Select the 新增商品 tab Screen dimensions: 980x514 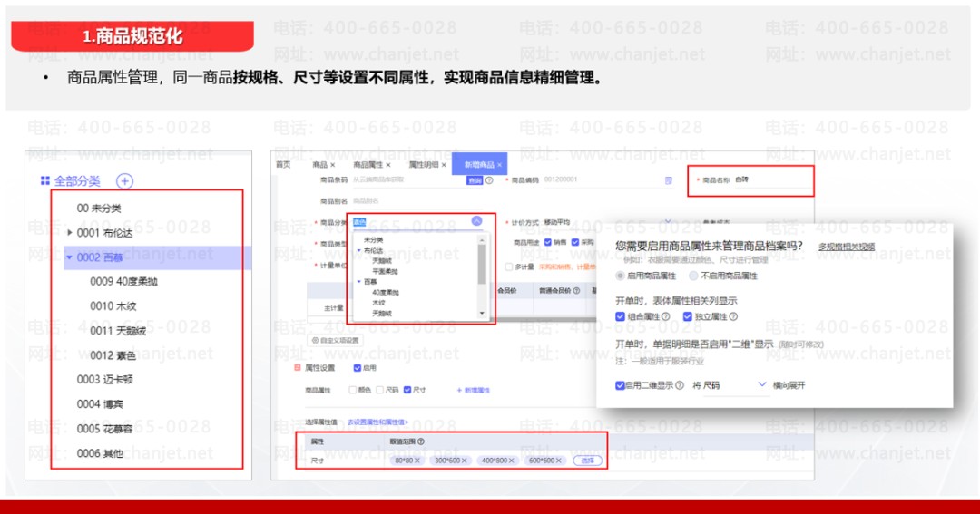479,165
